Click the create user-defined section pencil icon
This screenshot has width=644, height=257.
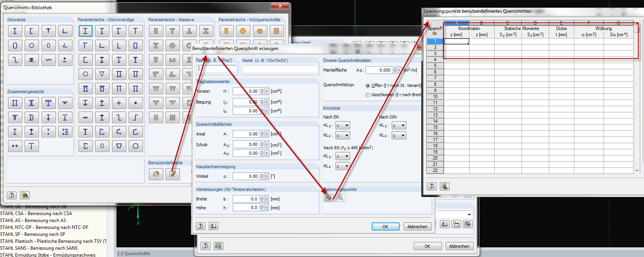(x=173, y=174)
